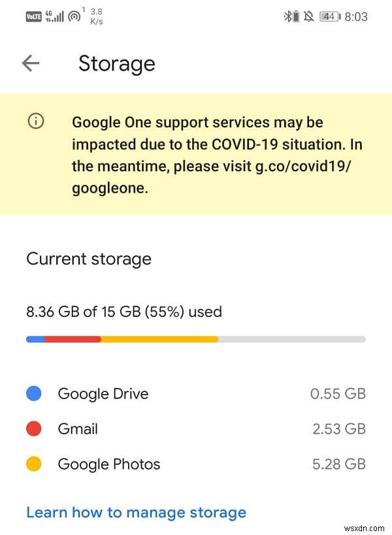Expand the Google Drive storage entry
Viewport: 392px width, 535px height.
pyautogui.click(x=196, y=393)
